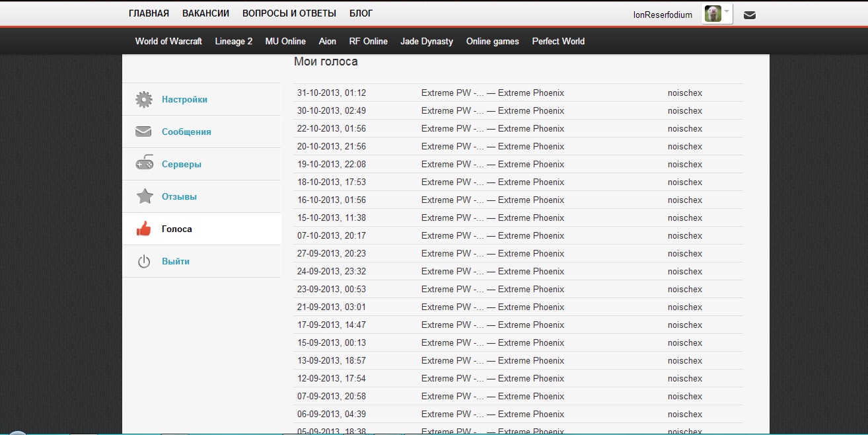Viewport: 868px width, 435px height.
Task: Click date 27-09-2013, 20:23
Action: point(332,254)
